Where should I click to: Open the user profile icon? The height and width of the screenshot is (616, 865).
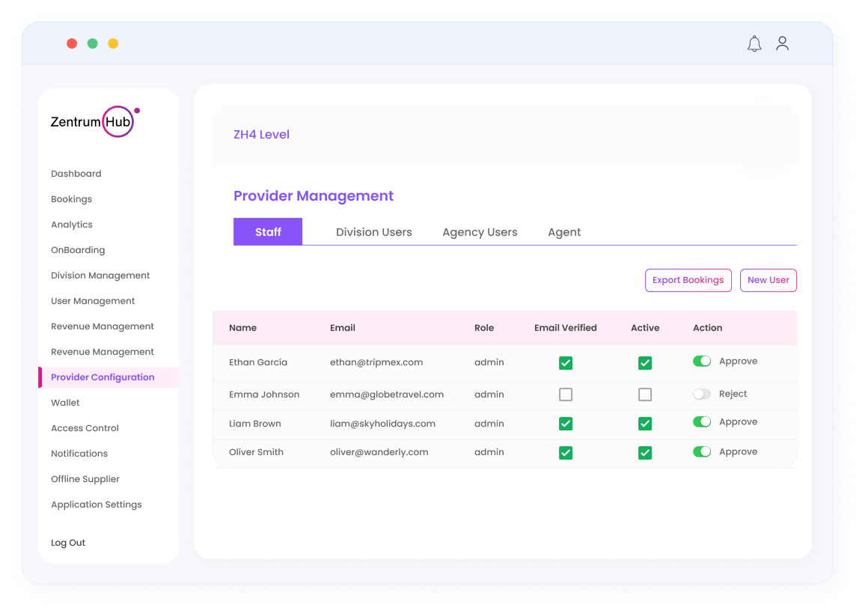point(782,43)
